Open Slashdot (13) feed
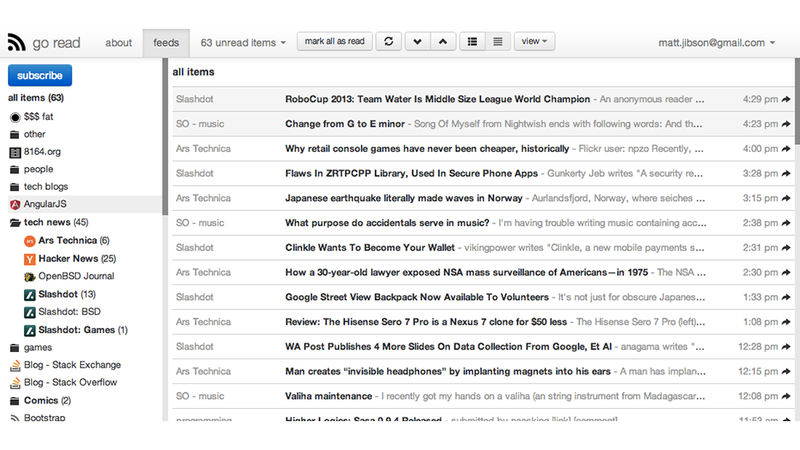This screenshot has height=450, width=800. point(67,294)
